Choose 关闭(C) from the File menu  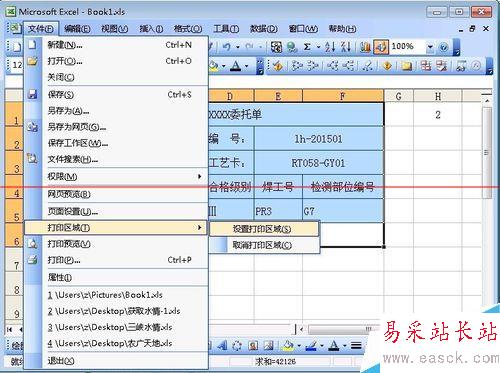[x=117, y=77]
